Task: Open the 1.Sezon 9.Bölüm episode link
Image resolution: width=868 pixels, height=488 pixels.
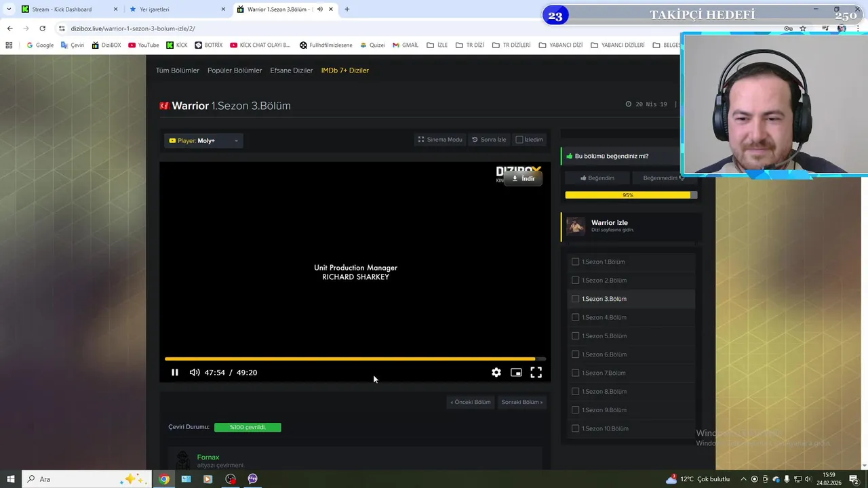Action: coord(604,410)
